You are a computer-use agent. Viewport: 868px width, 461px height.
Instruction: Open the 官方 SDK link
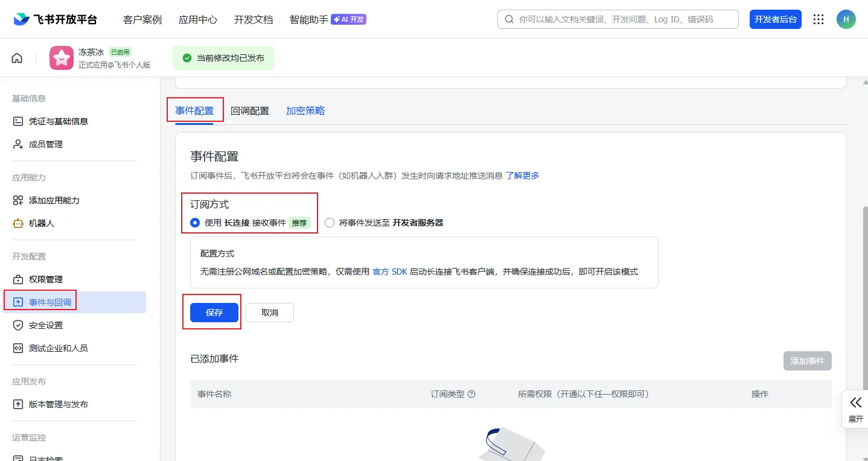click(390, 272)
